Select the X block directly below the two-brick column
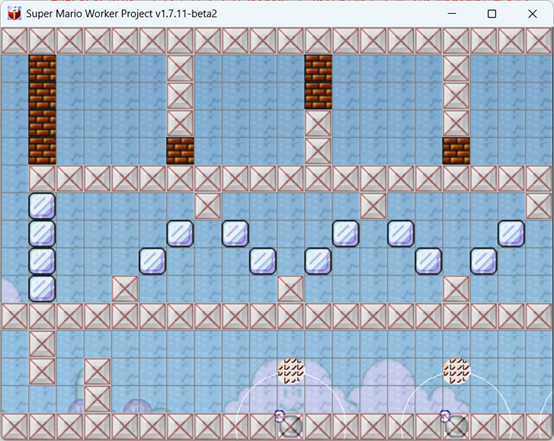 tap(318, 123)
